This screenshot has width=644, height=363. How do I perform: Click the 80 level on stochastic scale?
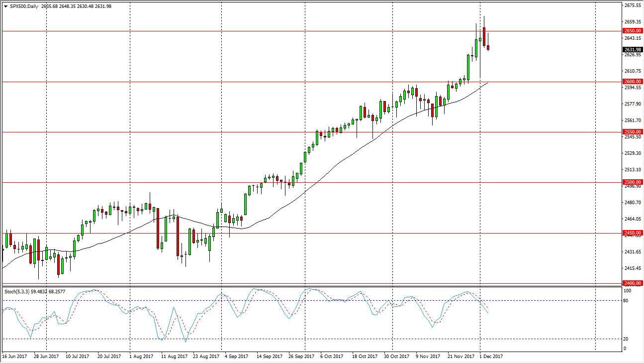tap(626, 301)
